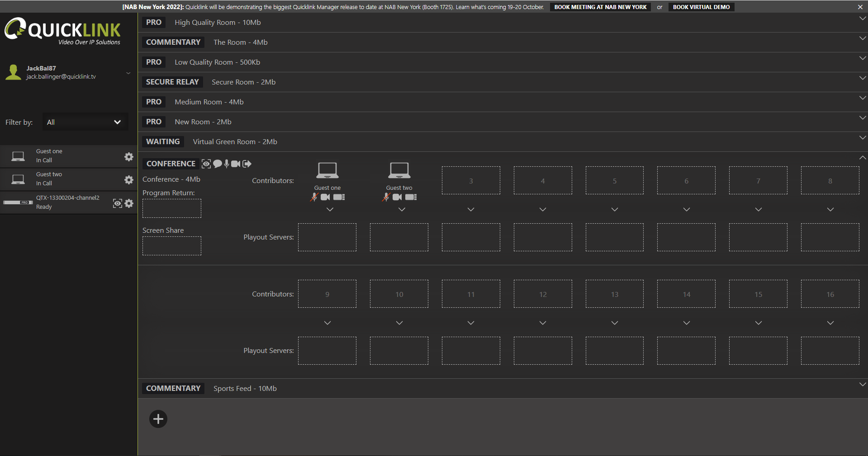Open settings gear for Guest two in sidebar

point(129,179)
